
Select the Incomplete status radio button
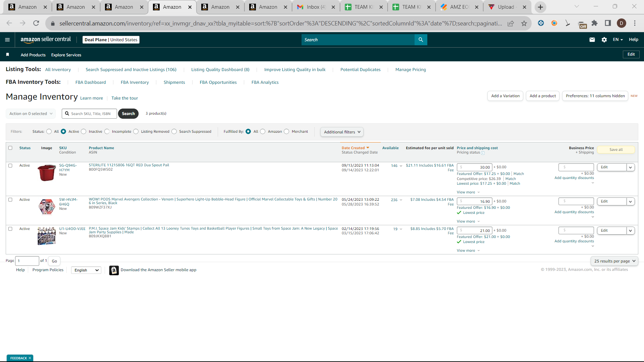coord(107,131)
